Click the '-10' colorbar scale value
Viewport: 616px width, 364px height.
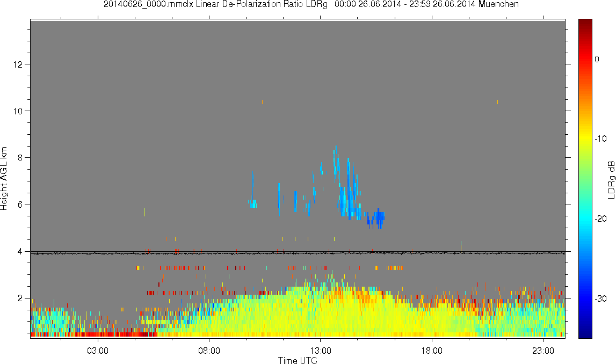600,139
